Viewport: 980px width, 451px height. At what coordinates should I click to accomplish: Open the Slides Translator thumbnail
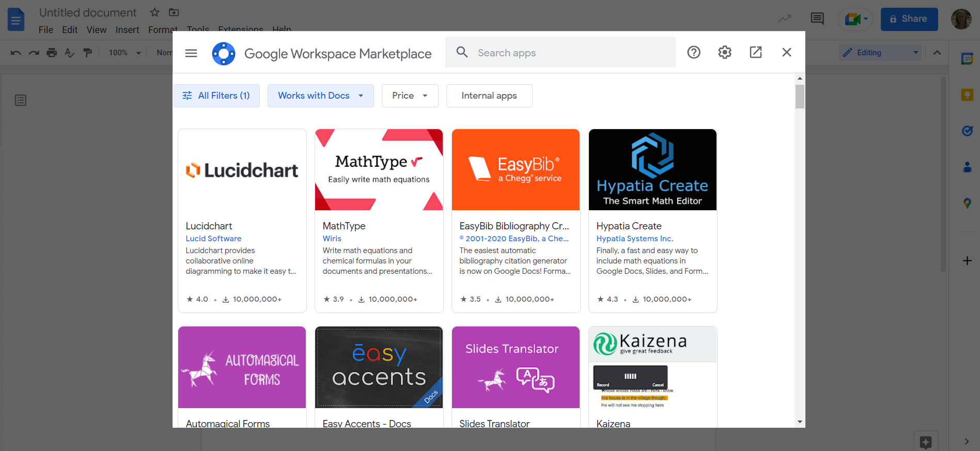516,367
